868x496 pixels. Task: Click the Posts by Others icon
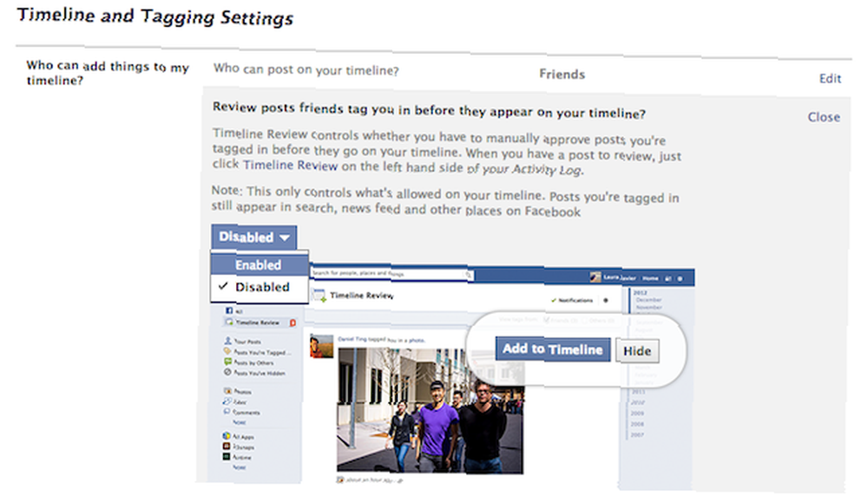(x=227, y=362)
